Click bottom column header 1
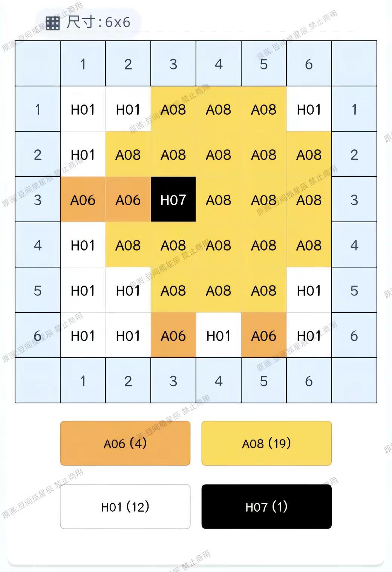This screenshot has height=572, width=392. pyautogui.click(x=83, y=381)
